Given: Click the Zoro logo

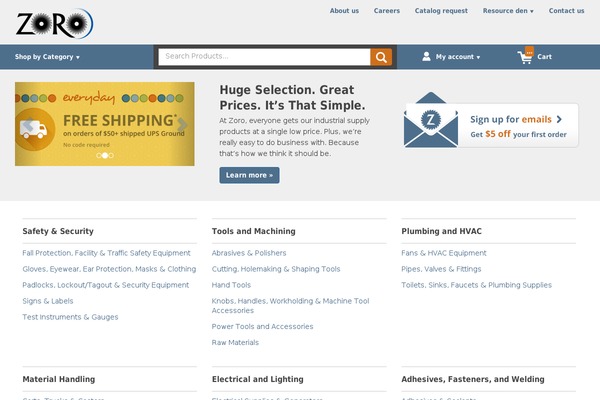Looking at the screenshot, I should point(54,24).
